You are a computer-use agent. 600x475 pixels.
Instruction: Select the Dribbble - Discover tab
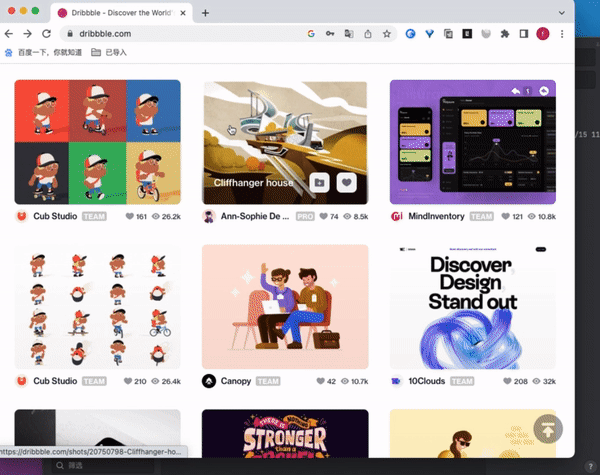121,13
